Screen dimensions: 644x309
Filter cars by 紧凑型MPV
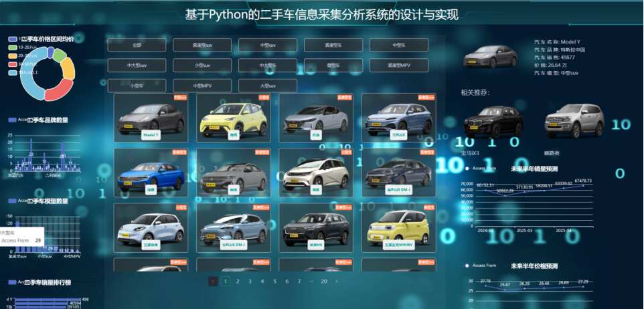coord(399,66)
